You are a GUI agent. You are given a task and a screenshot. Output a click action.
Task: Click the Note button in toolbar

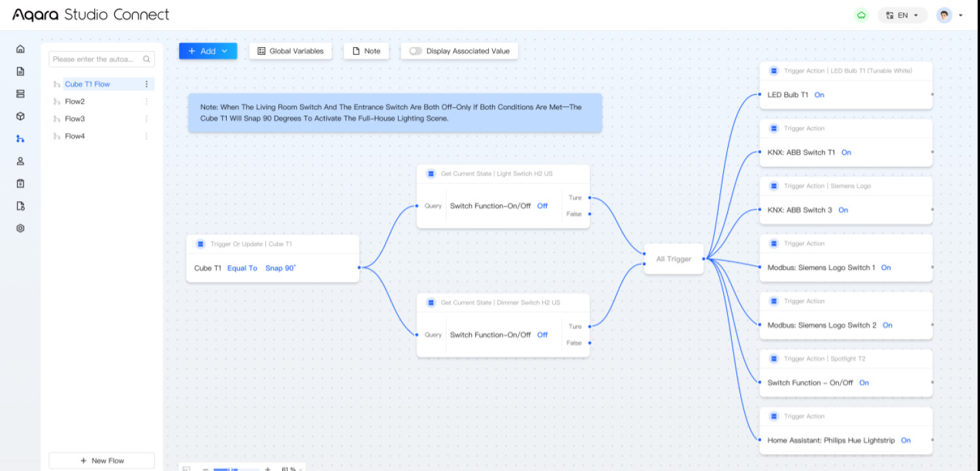click(x=366, y=51)
